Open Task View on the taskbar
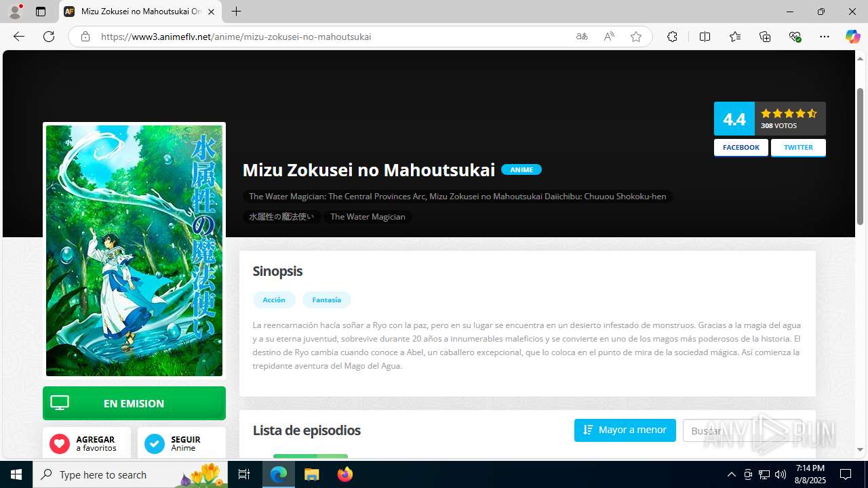 [244, 474]
